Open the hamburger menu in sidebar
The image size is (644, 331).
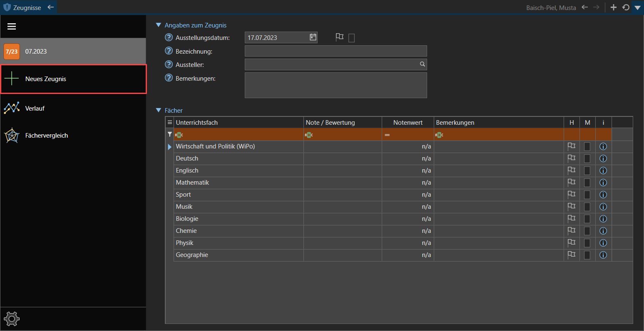[12, 27]
